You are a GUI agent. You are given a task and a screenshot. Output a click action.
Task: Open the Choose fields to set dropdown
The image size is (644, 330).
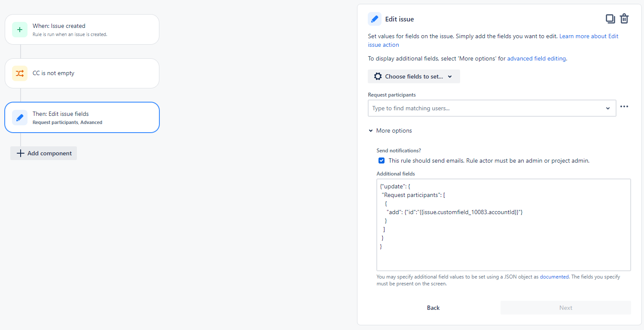[x=413, y=76]
